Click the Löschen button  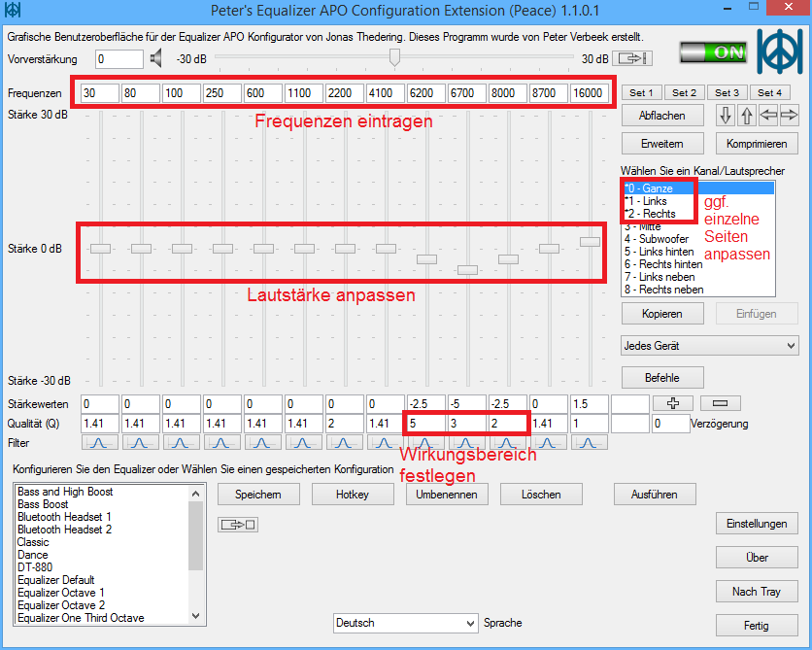[541, 495]
